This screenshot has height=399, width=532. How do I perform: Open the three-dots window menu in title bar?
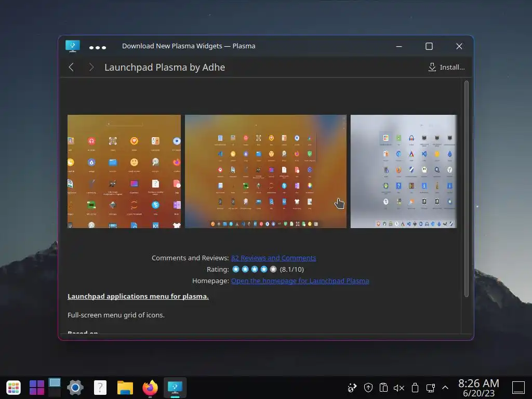(97, 47)
